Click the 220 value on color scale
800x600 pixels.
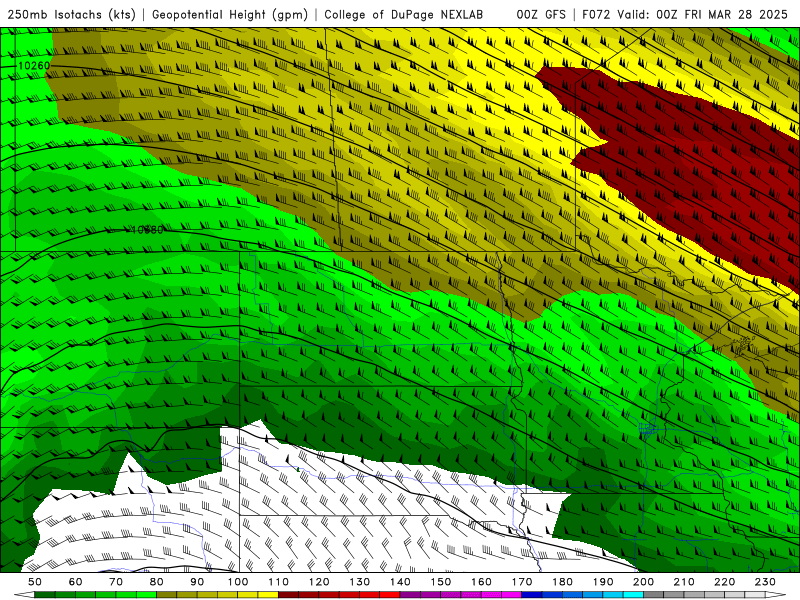tap(724, 582)
